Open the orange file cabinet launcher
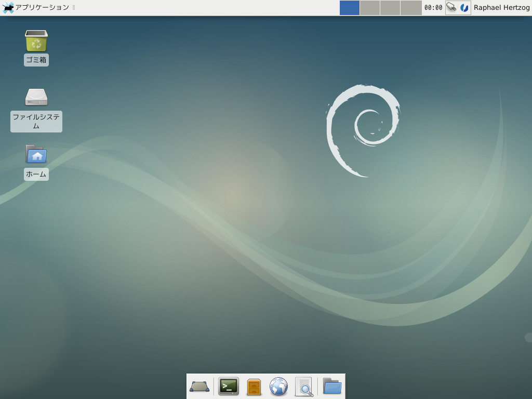 [254, 387]
